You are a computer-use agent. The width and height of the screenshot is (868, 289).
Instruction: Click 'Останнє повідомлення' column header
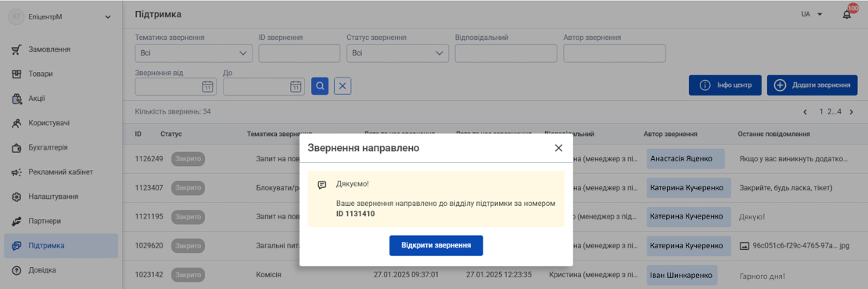pyautogui.click(x=774, y=134)
